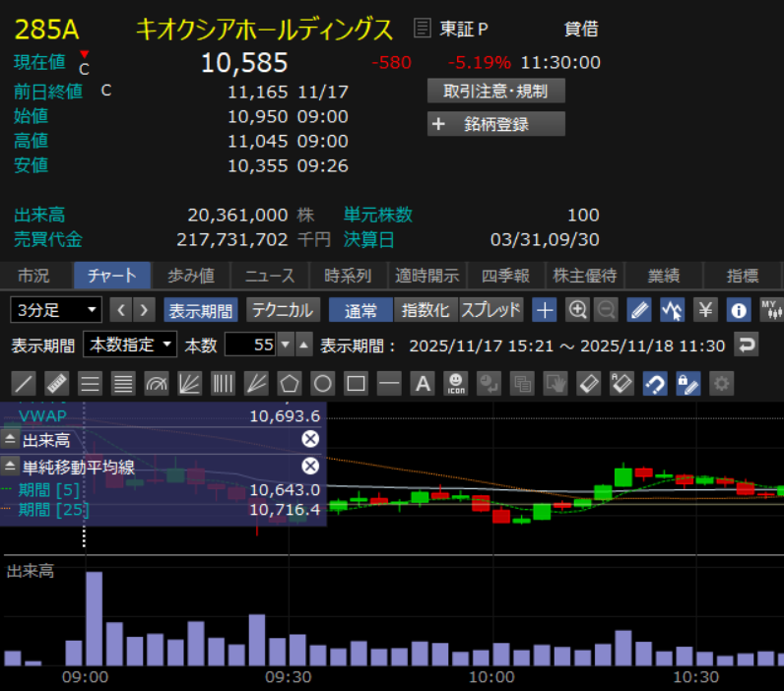This screenshot has width=784, height=691.
Task: Click the yen currency icon
Action: click(705, 310)
